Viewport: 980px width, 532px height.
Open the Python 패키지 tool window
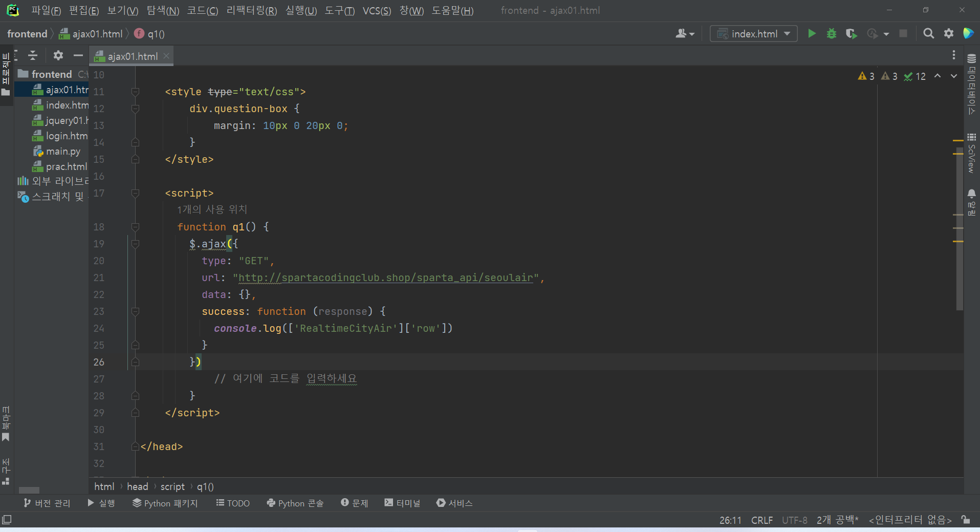(165, 503)
